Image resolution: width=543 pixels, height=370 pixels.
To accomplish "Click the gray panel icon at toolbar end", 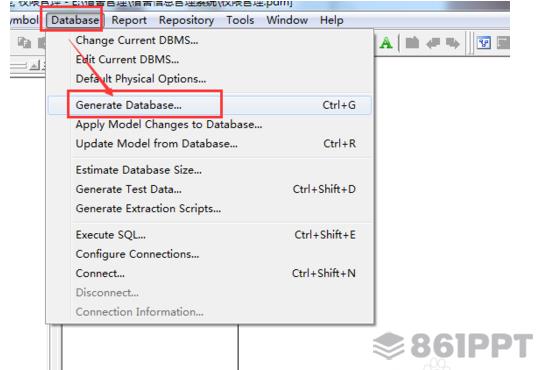I will coord(503,43).
